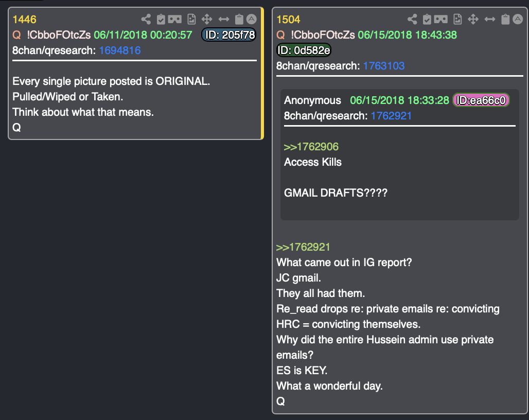Click the clipboard-check icon on post 1446
Viewport: 529px width, 420px height.
[161, 19]
